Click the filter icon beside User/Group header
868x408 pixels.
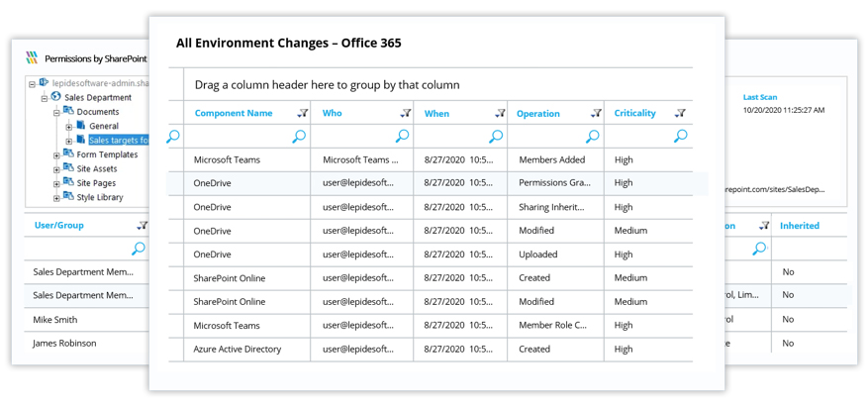[142, 226]
